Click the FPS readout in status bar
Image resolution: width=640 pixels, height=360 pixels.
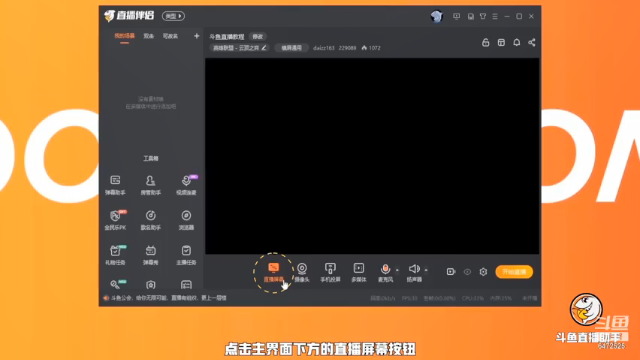(x=409, y=298)
